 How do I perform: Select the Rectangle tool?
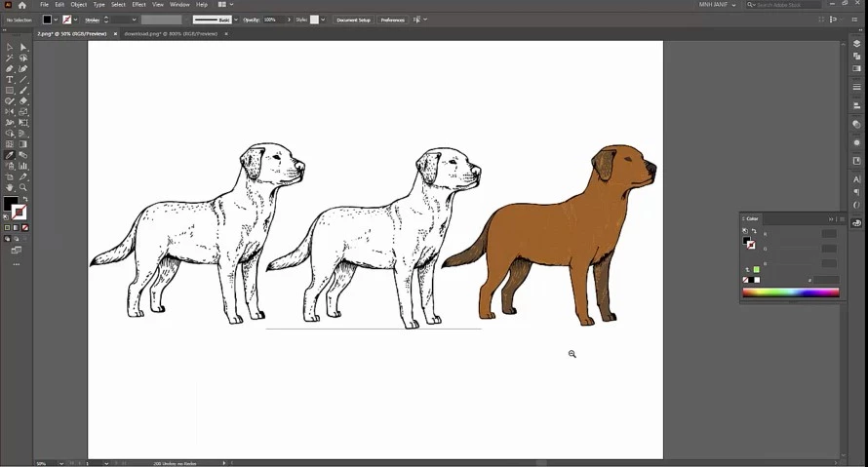click(x=10, y=91)
